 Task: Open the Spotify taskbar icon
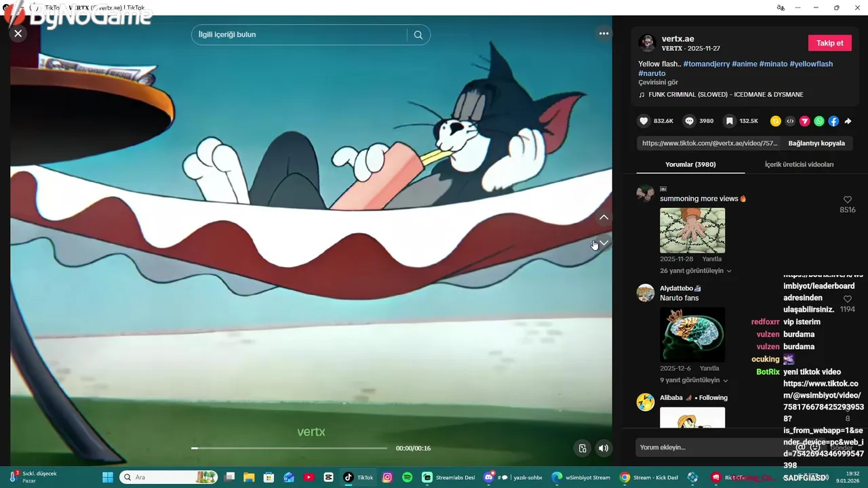pos(407,477)
